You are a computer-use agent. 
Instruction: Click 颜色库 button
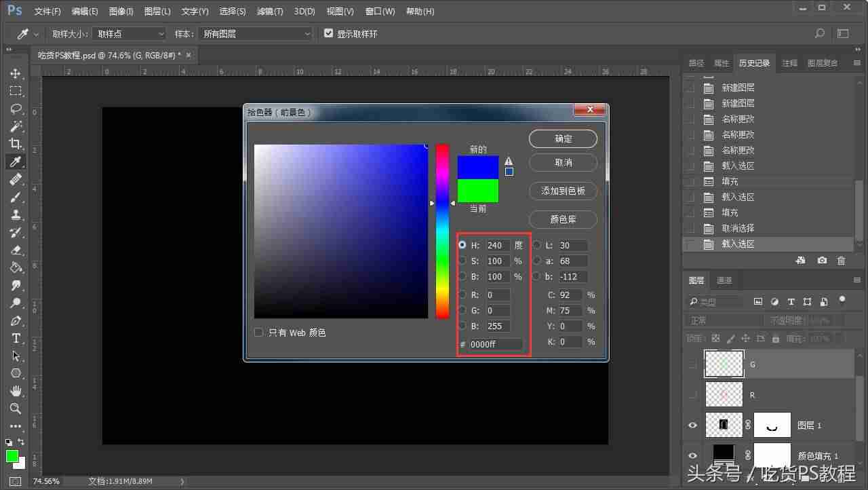(563, 220)
